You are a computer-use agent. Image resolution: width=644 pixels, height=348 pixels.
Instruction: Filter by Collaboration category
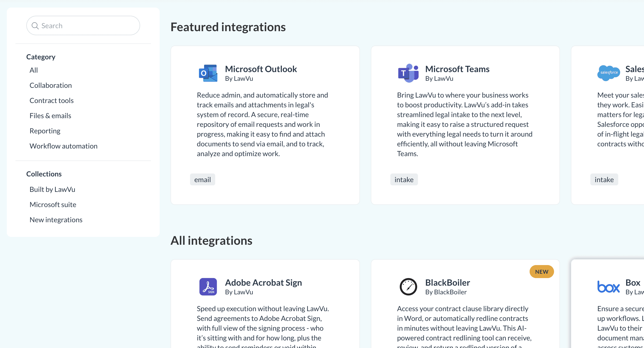coord(51,85)
